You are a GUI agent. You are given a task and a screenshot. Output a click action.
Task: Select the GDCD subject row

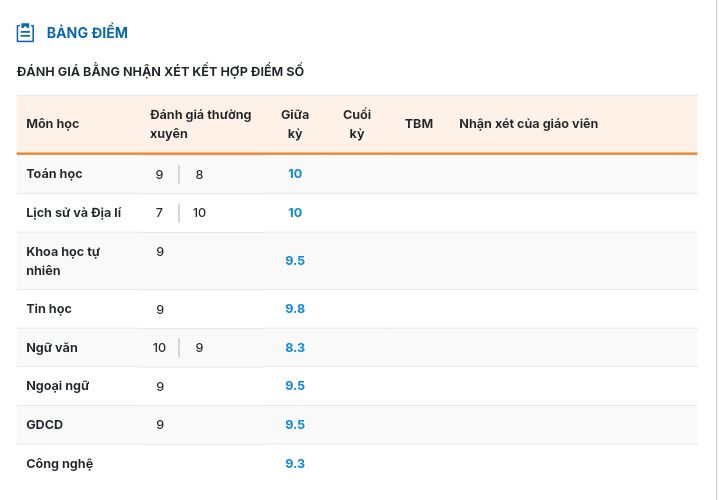(x=45, y=425)
